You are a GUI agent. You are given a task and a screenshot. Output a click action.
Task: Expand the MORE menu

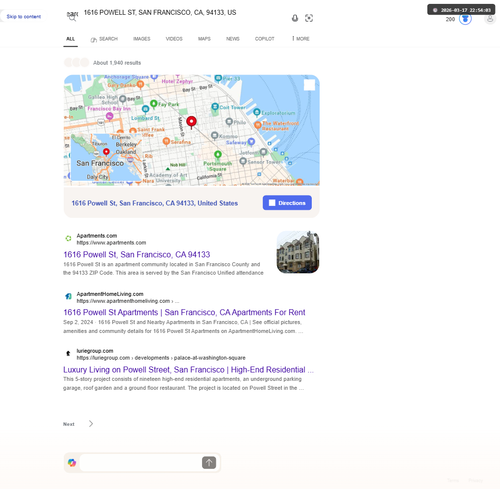301,39
